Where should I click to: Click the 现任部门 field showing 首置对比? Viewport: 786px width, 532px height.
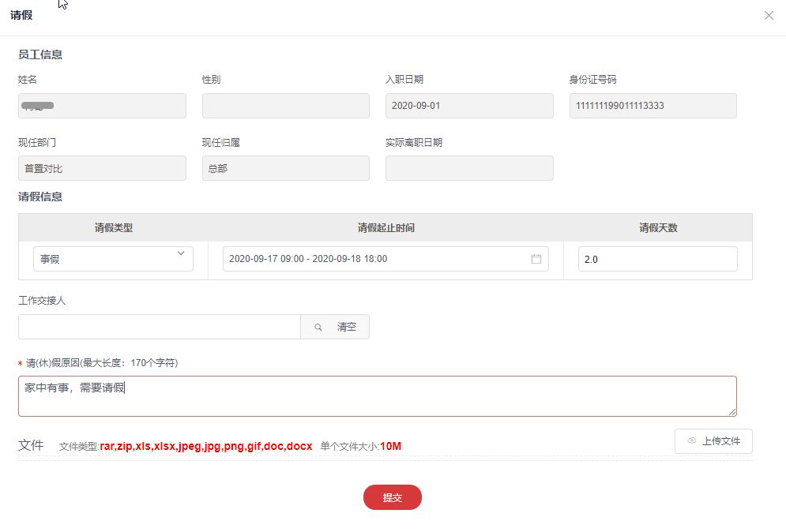[x=102, y=168]
